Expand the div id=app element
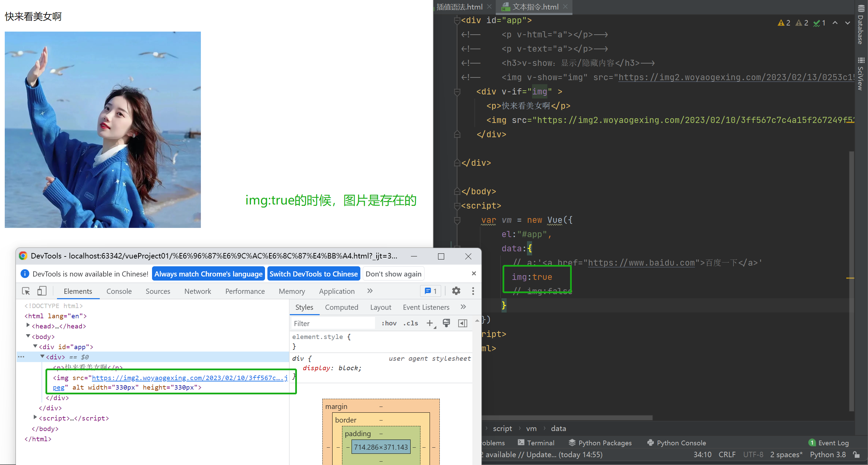This screenshot has width=868, height=465. (x=36, y=346)
